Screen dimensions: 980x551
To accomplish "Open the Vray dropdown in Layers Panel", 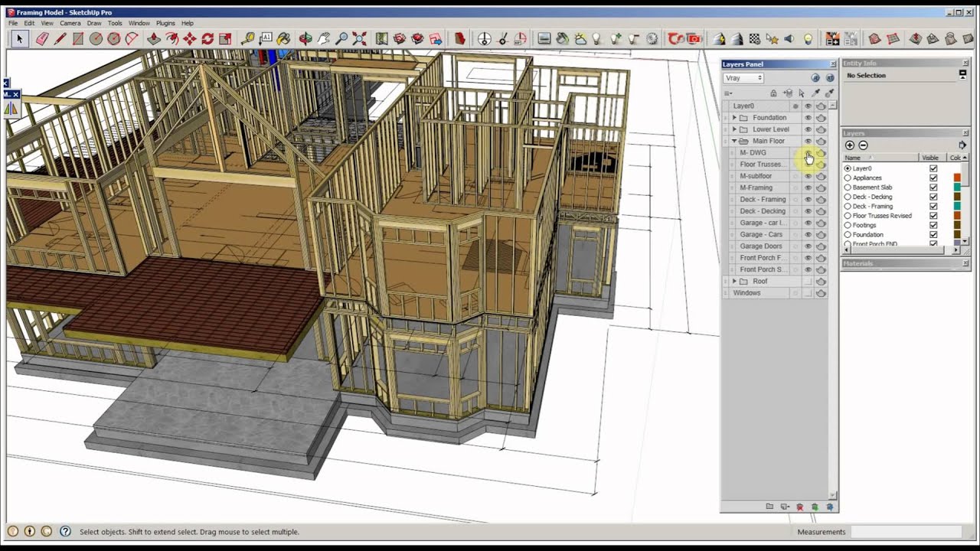I will [x=743, y=78].
